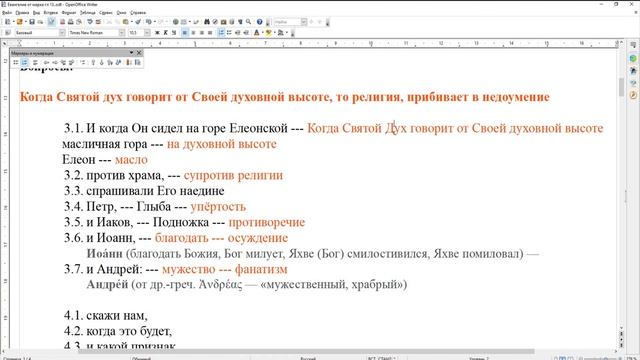Toggle bullets in floating list toolbar
Screen dimensions: 640x360
(x=16, y=62)
